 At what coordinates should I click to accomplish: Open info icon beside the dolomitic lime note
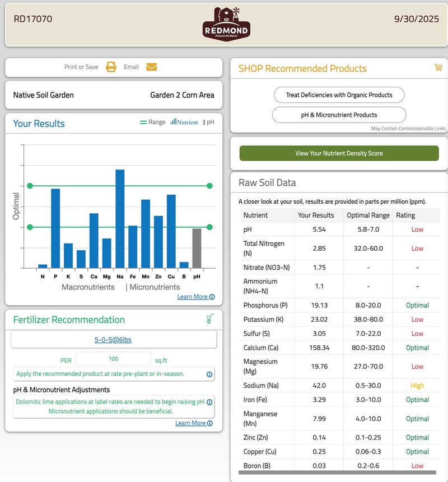(209, 402)
